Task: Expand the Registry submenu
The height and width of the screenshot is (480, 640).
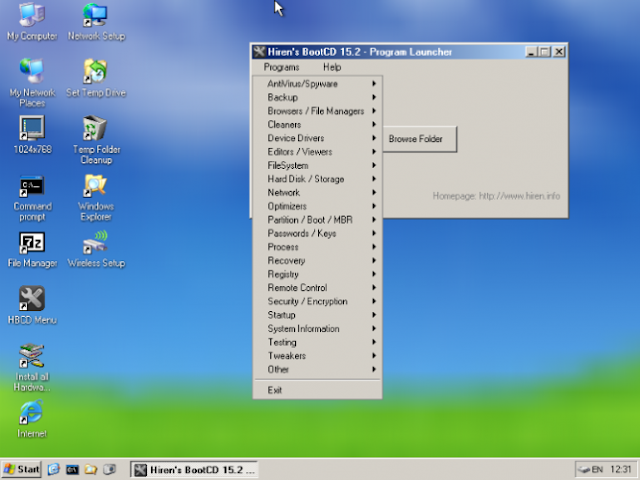Action: tap(318, 274)
